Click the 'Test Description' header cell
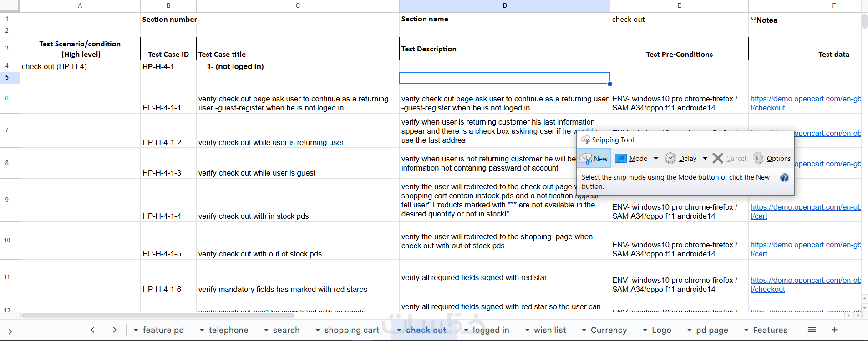The height and width of the screenshot is (341, 868). point(504,49)
